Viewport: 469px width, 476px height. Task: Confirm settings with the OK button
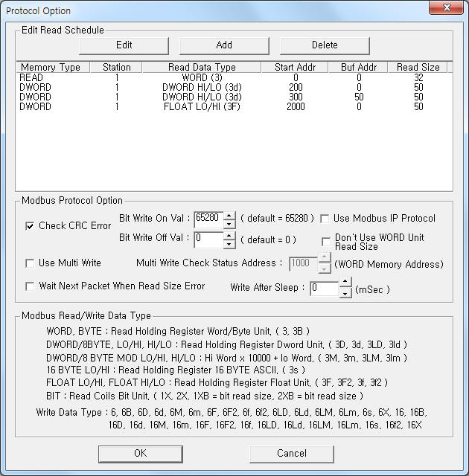point(140,453)
